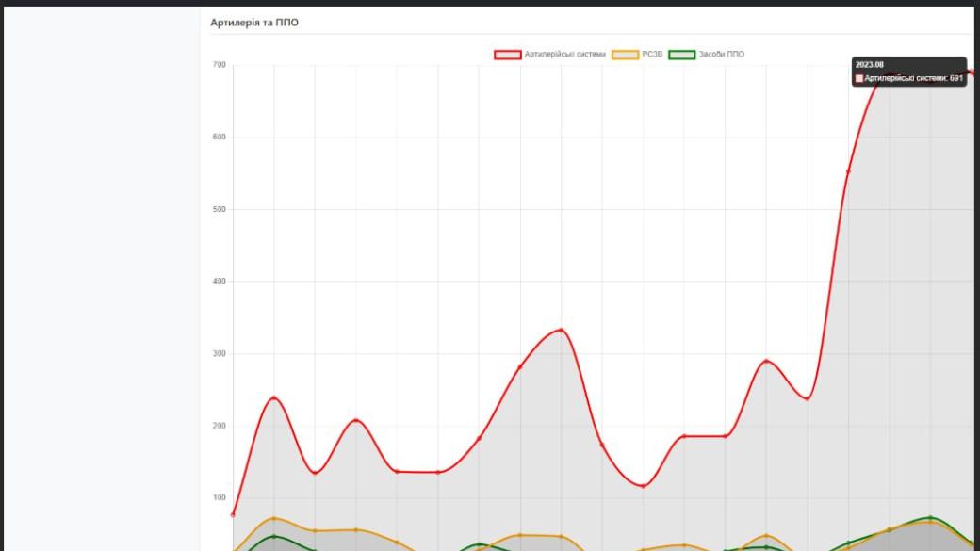Click the first green Засоби ППО peak at left

pyautogui.click(x=274, y=536)
